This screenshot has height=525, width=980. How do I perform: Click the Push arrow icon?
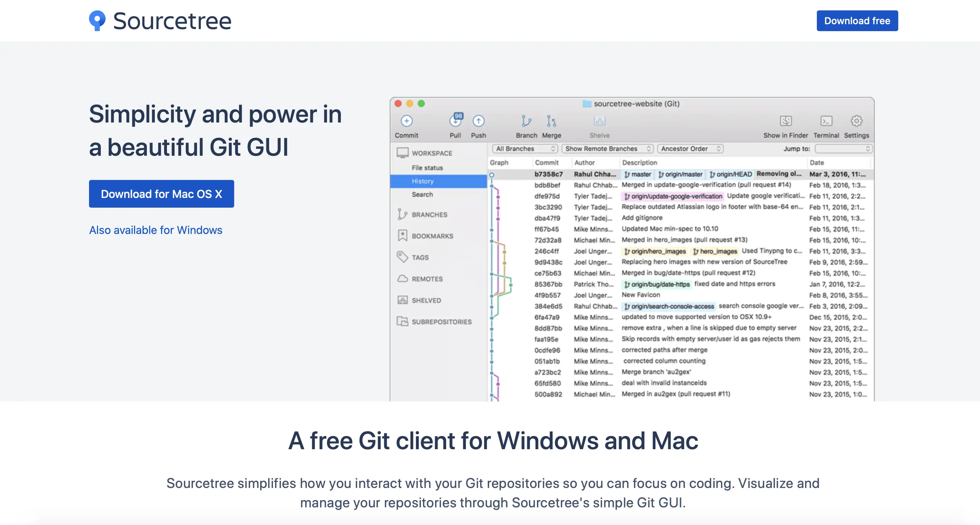pos(478,121)
